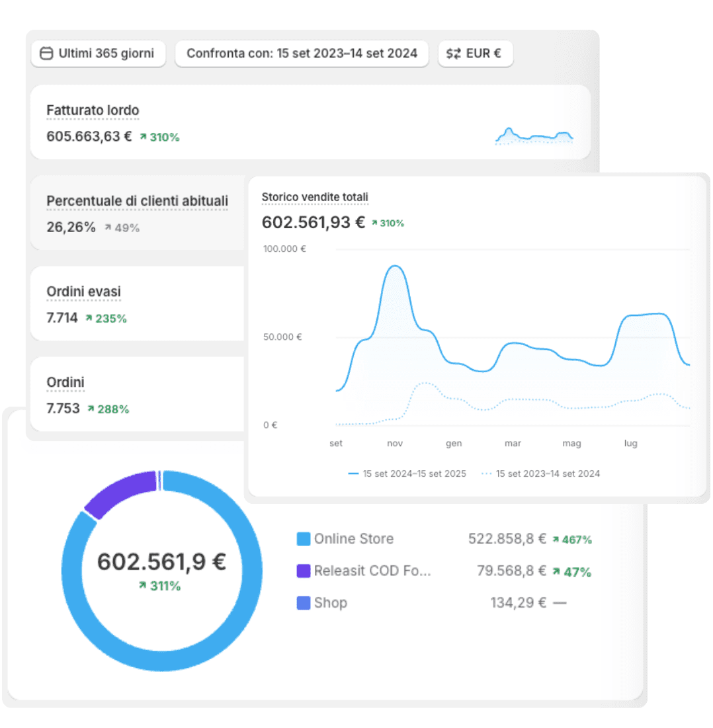This screenshot has width=713, height=728.
Task: Click the trend arrow next to Ordini evasi 235%
Action: tap(89, 318)
